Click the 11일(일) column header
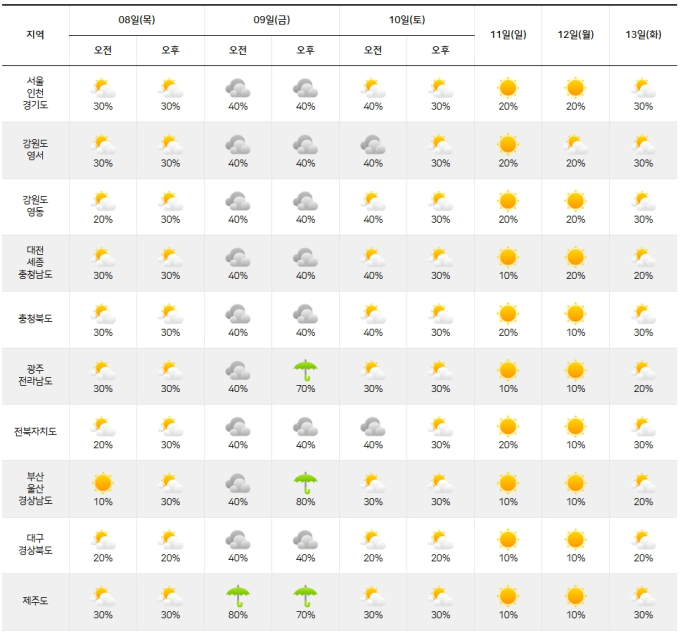The image size is (680, 633). [x=508, y=35]
